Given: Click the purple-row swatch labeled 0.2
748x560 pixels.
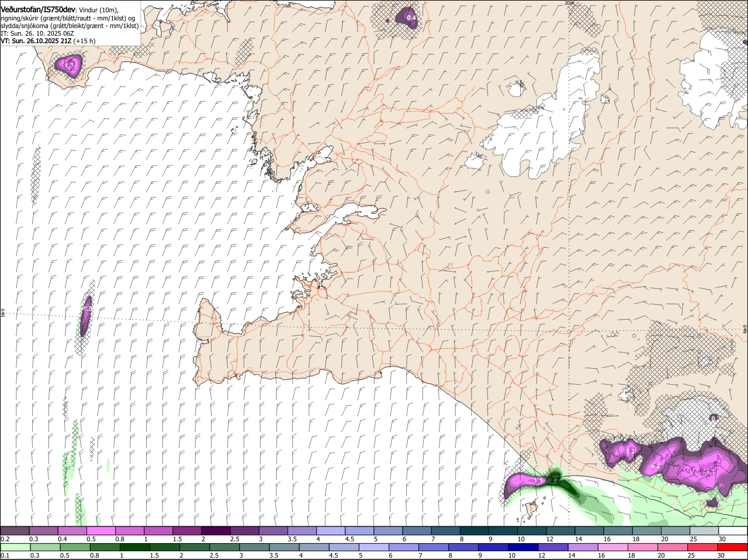Looking at the screenshot, I should [15, 530].
